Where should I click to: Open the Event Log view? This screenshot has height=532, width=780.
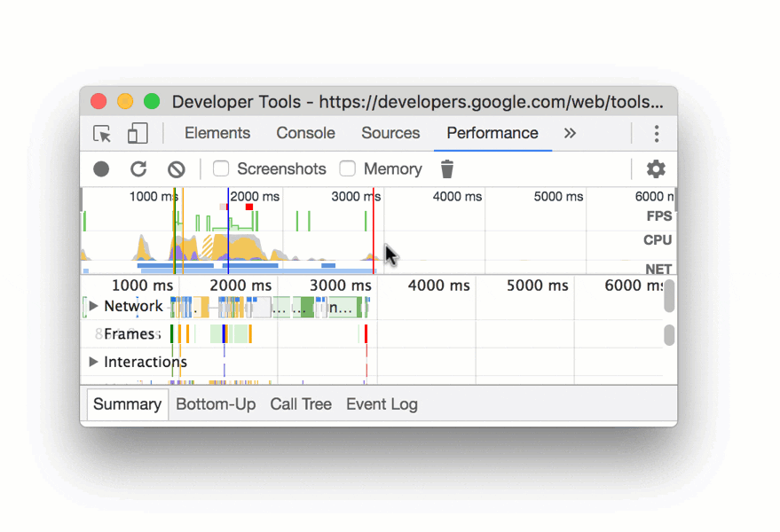(x=382, y=403)
